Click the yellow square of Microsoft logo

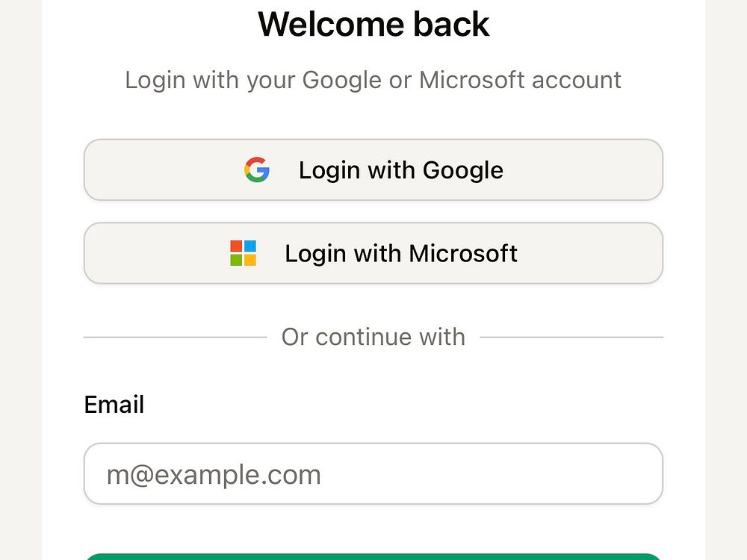point(249,260)
